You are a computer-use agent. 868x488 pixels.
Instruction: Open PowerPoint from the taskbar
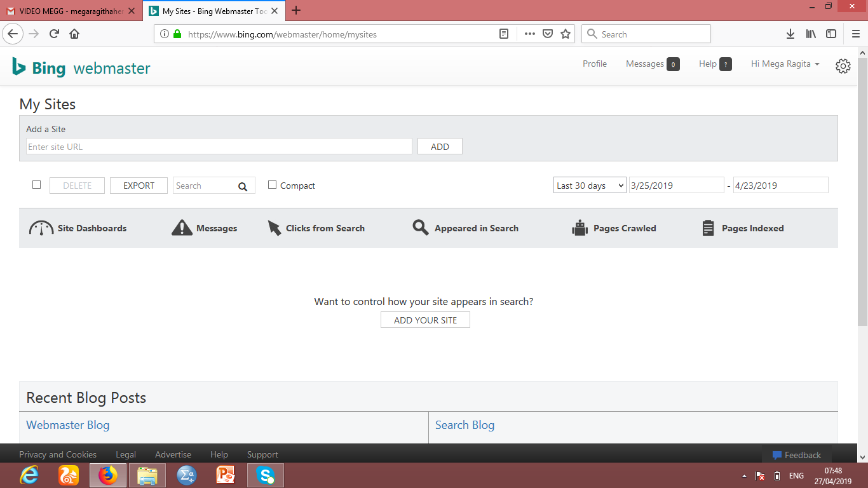coord(226,475)
